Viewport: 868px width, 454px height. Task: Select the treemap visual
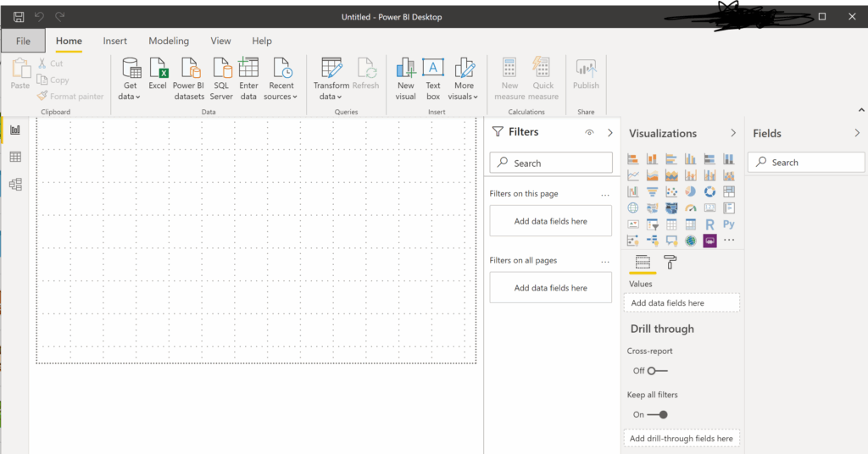tap(729, 192)
